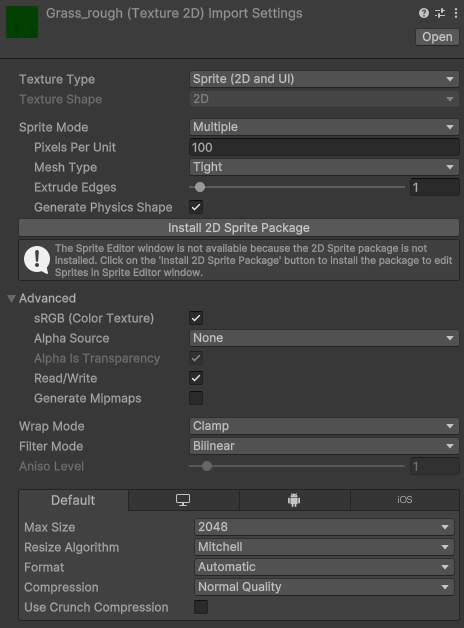Open the Resize Algorithm dropdown
The height and width of the screenshot is (628, 464).
pyautogui.click(x=324, y=547)
